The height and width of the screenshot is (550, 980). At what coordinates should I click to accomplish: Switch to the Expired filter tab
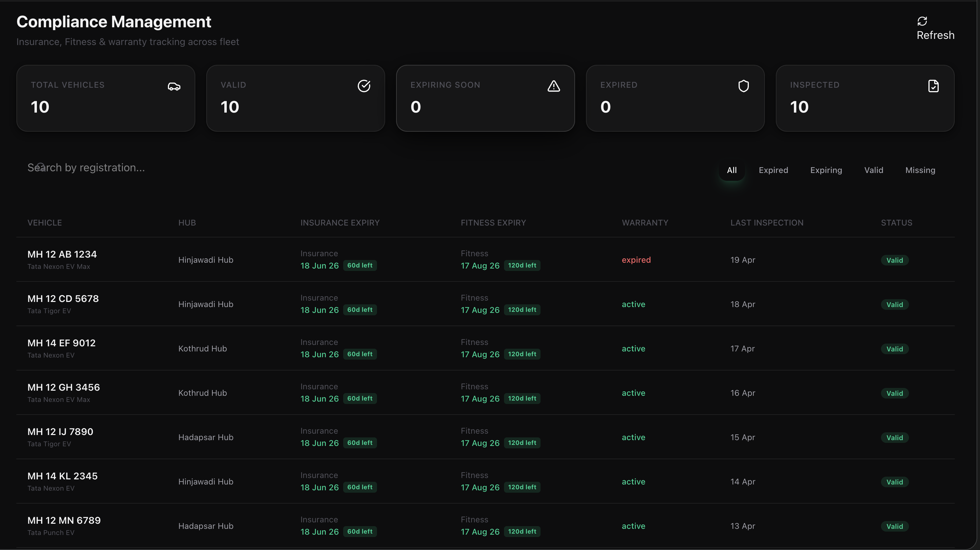click(773, 170)
